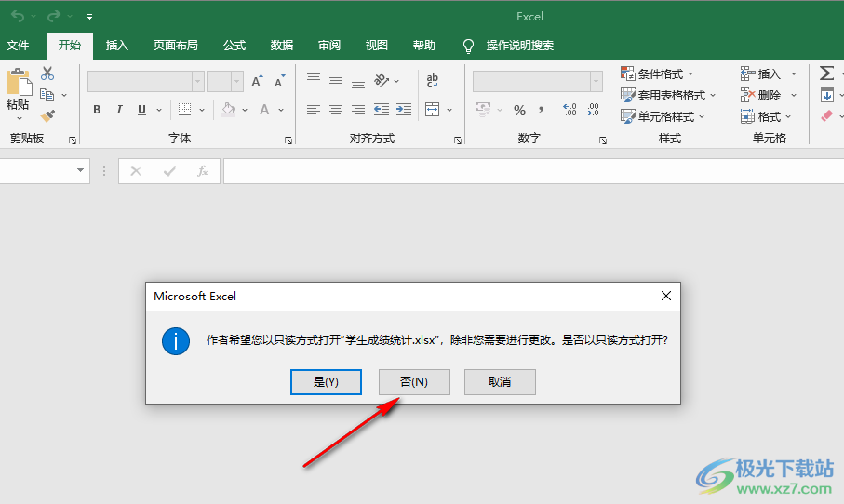Viewport: 844px width, 504px height.
Task: Open the font (字体) dialog launcher
Action: 288,140
